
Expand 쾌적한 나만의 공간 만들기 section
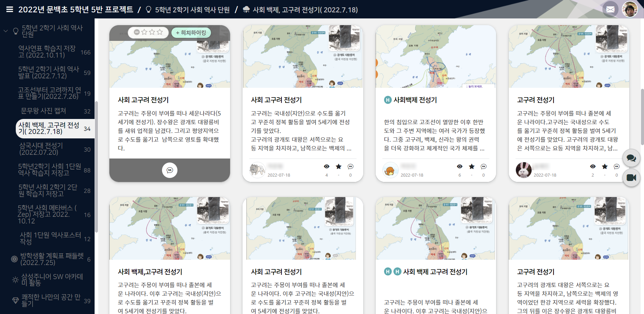pos(51,301)
